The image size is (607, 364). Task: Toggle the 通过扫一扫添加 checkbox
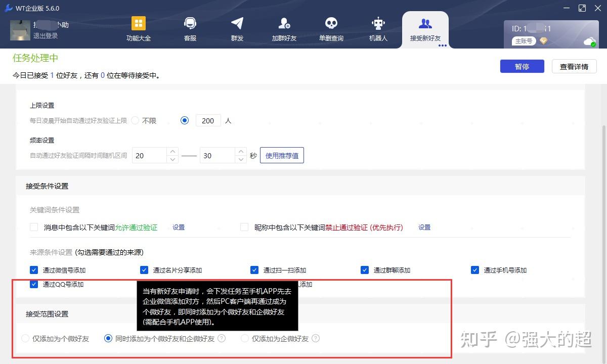254,270
